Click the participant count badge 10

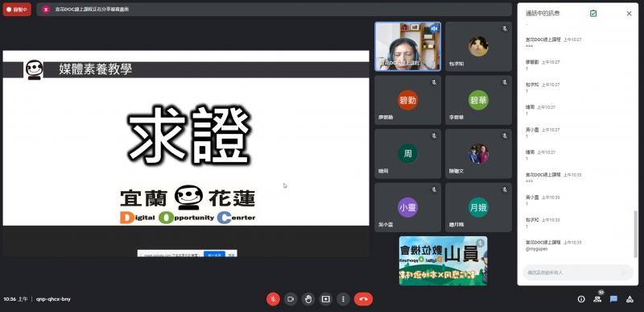[x=601, y=293]
